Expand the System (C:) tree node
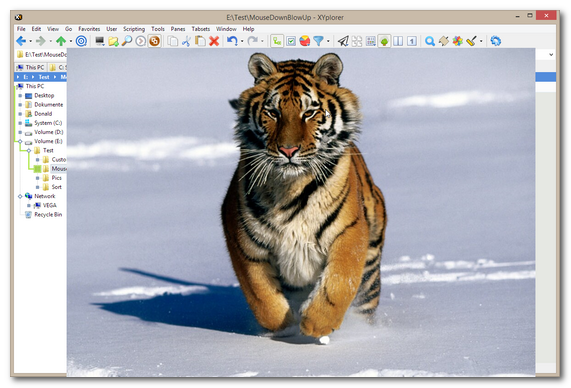Viewport: 571px width, 388px height. (x=20, y=123)
